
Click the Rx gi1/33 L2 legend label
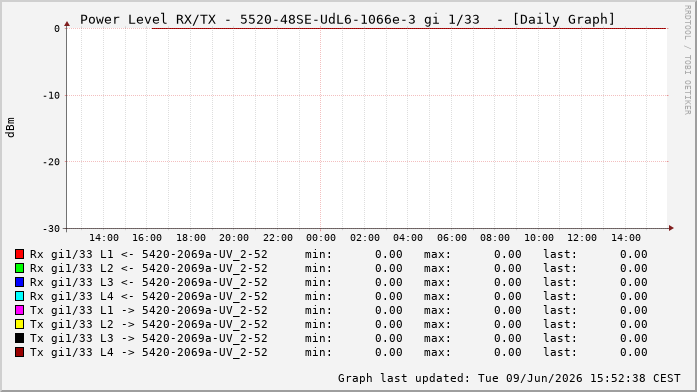click(x=148, y=268)
